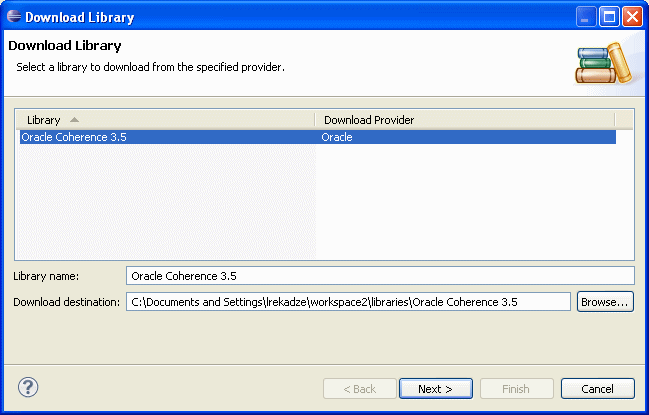Click the Next > button
The image size is (649, 415).
pyautogui.click(x=435, y=389)
